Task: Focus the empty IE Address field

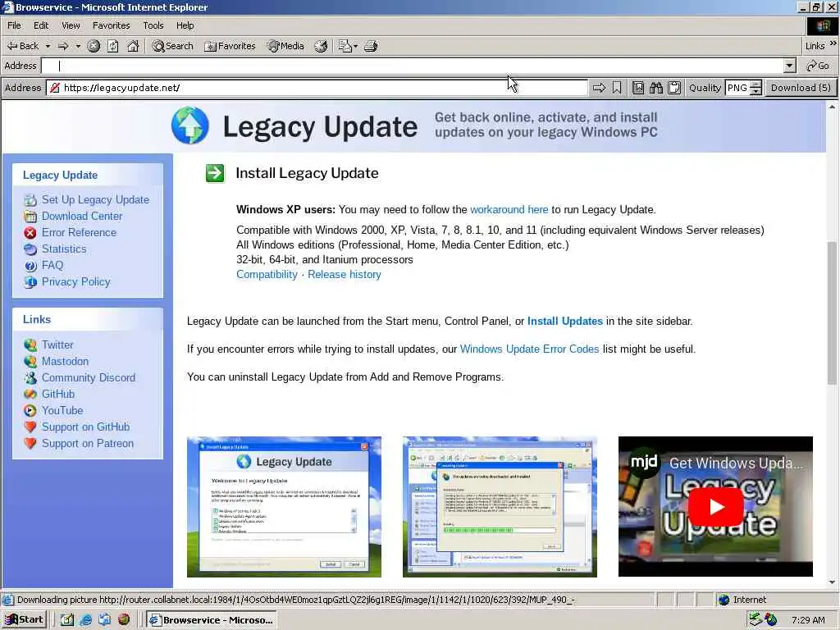Action: tap(413, 66)
